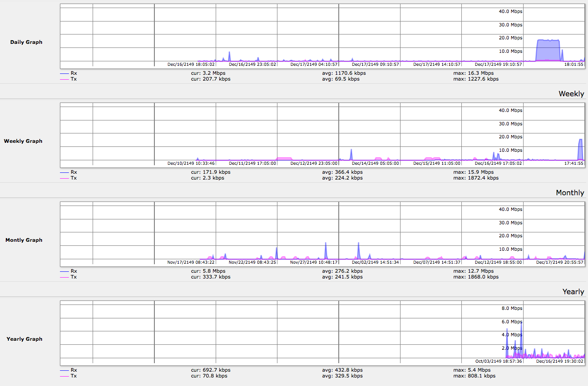The width and height of the screenshot is (588, 386).
Task: Open the Yearly section heading
Action: (573, 292)
